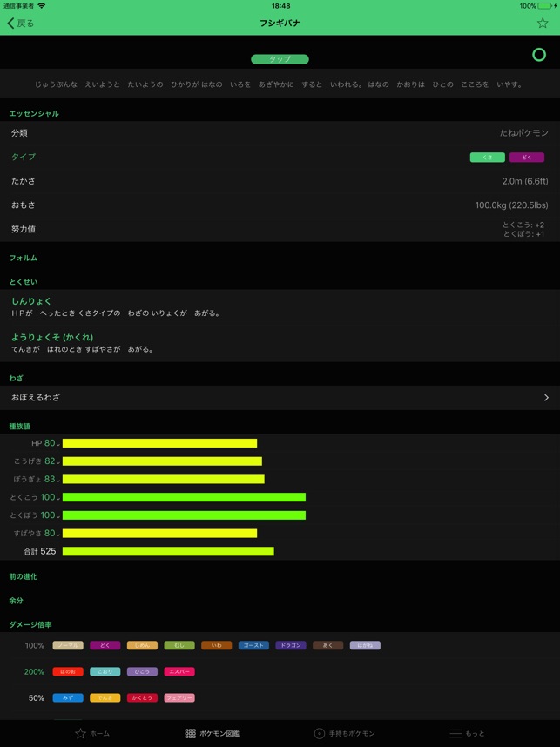Viewport: 560px width, 747px height.
Task: Click the 合計 525 total bar
Action: (x=168, y=551)
